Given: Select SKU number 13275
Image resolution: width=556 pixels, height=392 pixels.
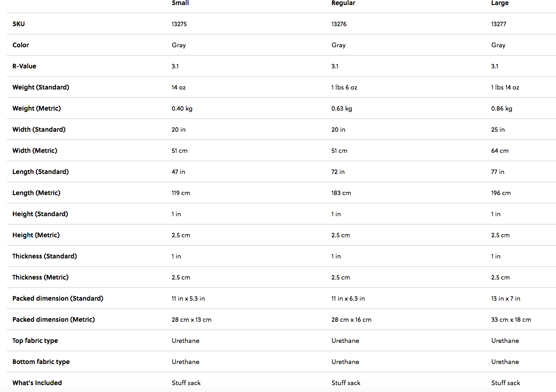Looking at the screenshot, I should coord(179,24).
